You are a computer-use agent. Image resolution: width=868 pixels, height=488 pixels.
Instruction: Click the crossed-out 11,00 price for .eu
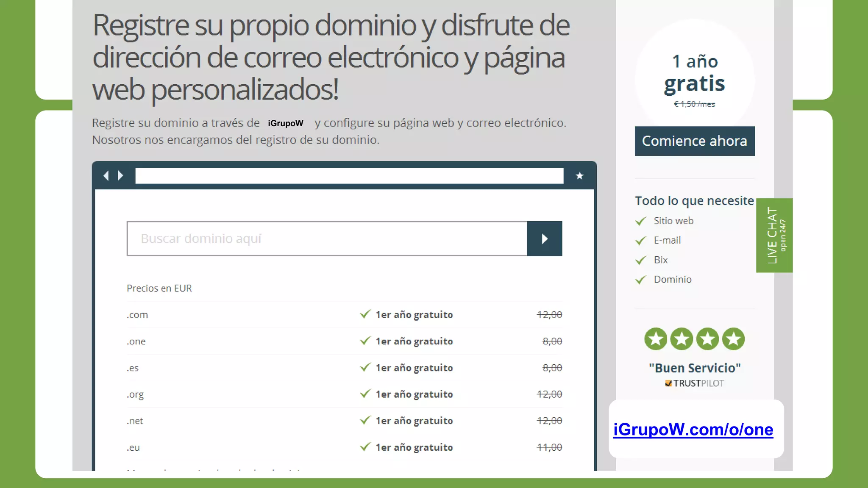point(549,447)
